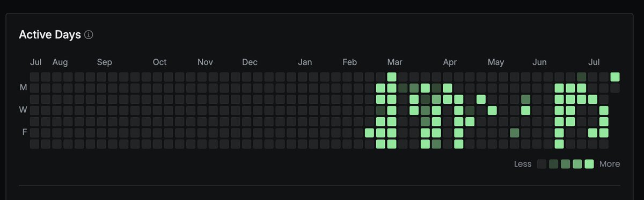This screenshot has height=200, width=644.
Task: Select the darkest 'Less' legend swatch
Action: 542,164
